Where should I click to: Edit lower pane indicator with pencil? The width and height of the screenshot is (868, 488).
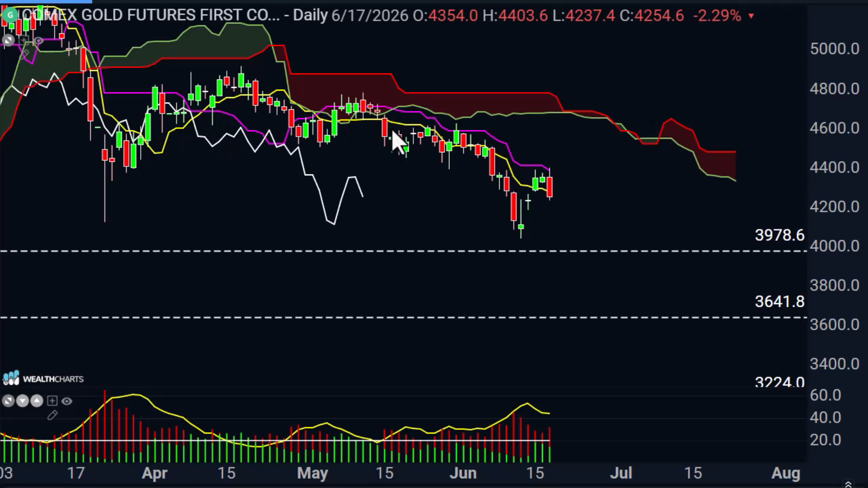pos(52,415)
